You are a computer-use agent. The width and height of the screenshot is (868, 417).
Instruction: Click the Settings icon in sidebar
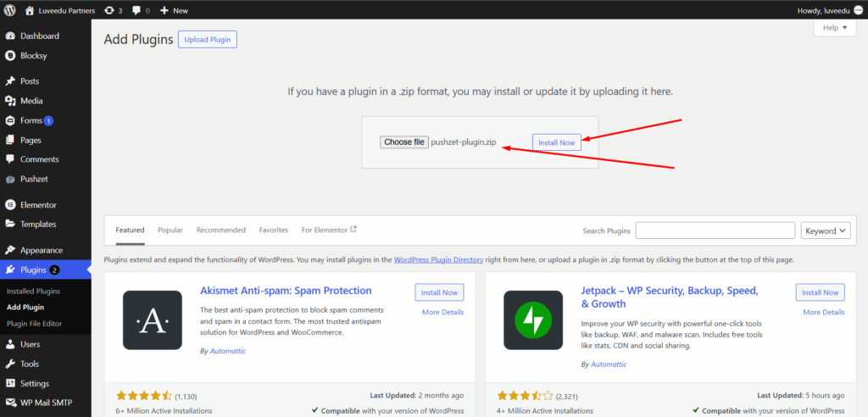[x=10, y=383]
